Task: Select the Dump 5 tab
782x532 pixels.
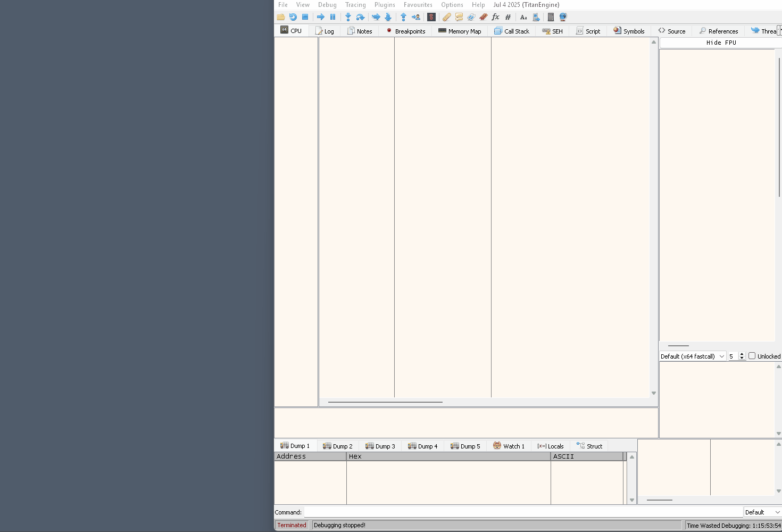Action: [465, 446]
